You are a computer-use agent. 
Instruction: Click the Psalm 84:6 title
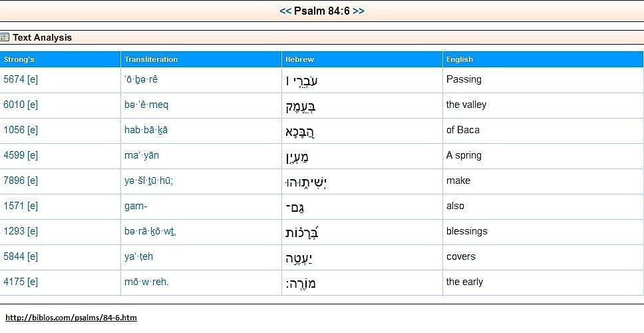tap(321, 11)
